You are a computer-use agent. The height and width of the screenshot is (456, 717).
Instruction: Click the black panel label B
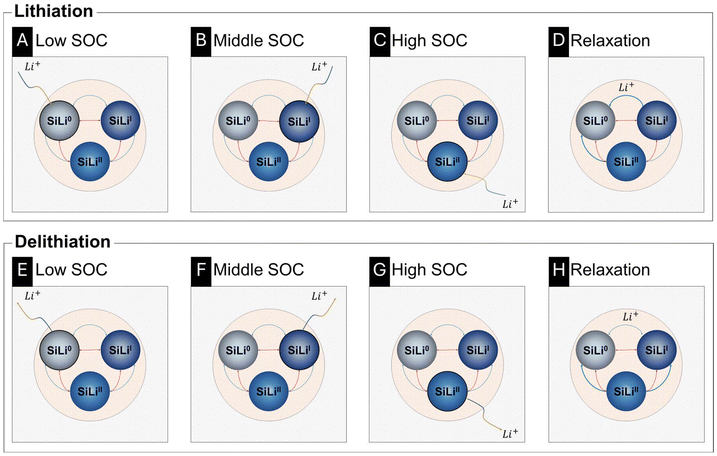click(200, 43)
